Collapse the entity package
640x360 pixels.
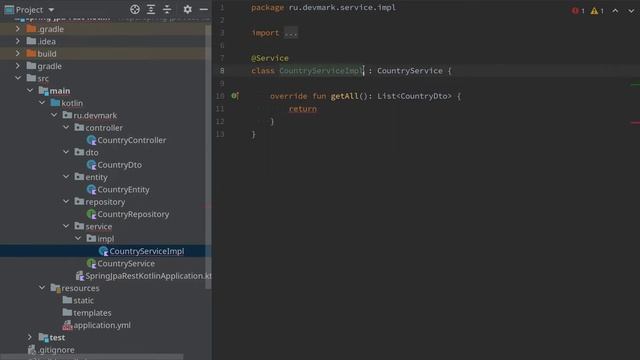[x=66, y=177]
